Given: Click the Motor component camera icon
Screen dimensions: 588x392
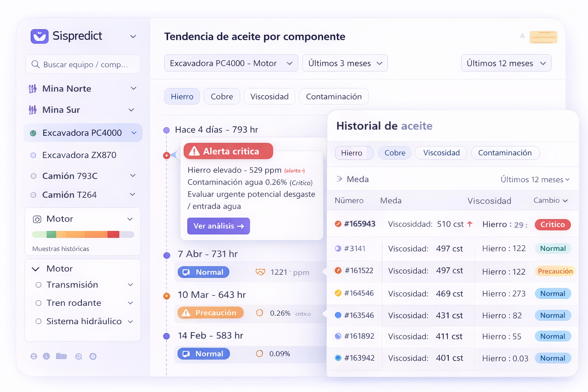Looking at the screenshot, I should (x=37, y=219).
